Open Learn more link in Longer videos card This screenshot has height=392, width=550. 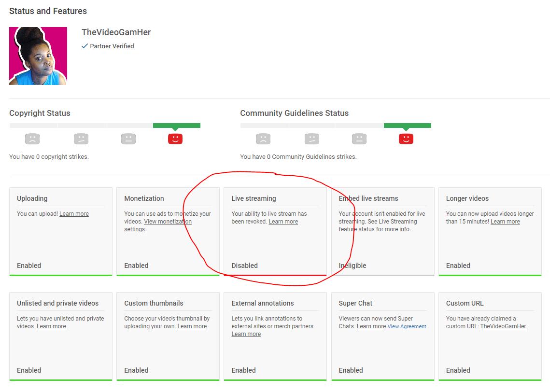coord(505,222)
